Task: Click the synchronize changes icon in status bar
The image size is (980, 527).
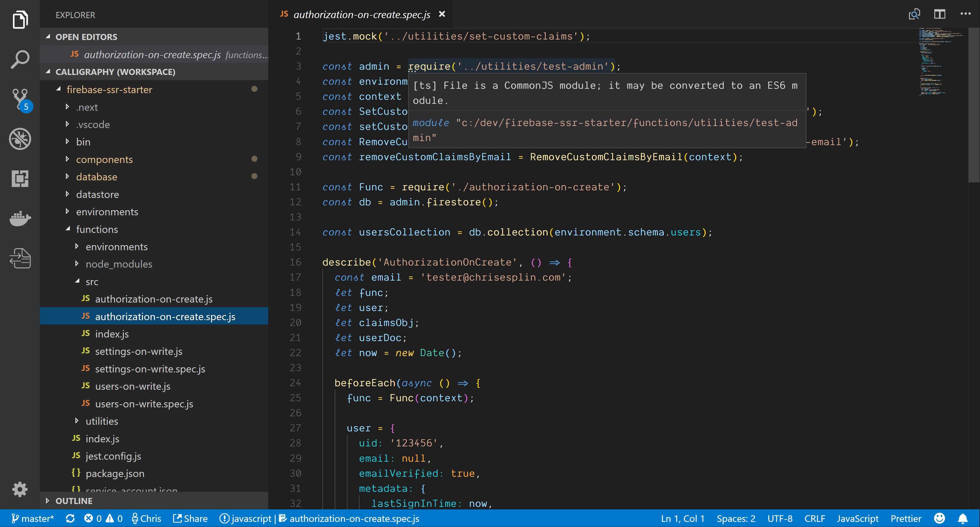Action: [x=70, y=519]
